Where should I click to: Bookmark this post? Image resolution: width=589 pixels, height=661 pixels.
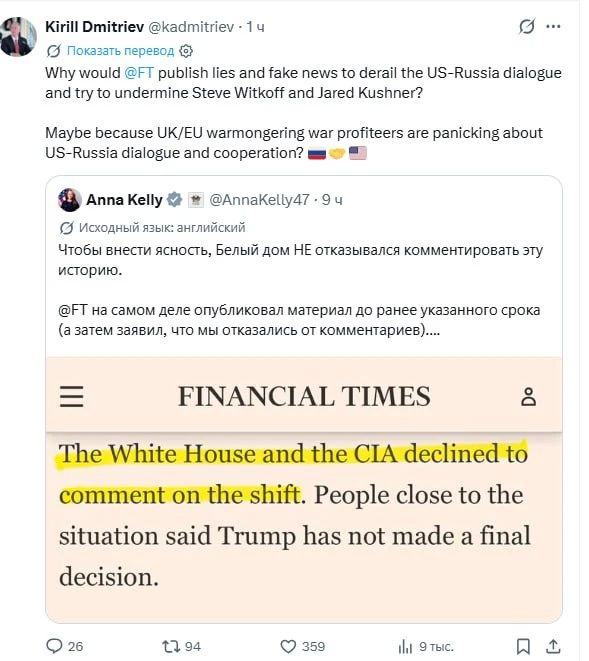pyautogui.click(x=523, y=646)
